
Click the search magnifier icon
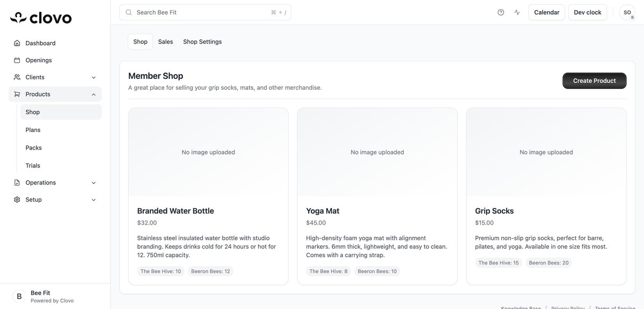pyautogui.click(x=128, y=11)
